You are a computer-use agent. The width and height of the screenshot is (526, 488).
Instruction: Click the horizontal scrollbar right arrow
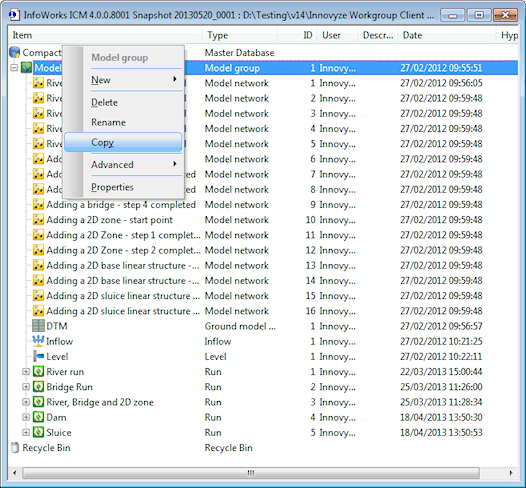511,473
